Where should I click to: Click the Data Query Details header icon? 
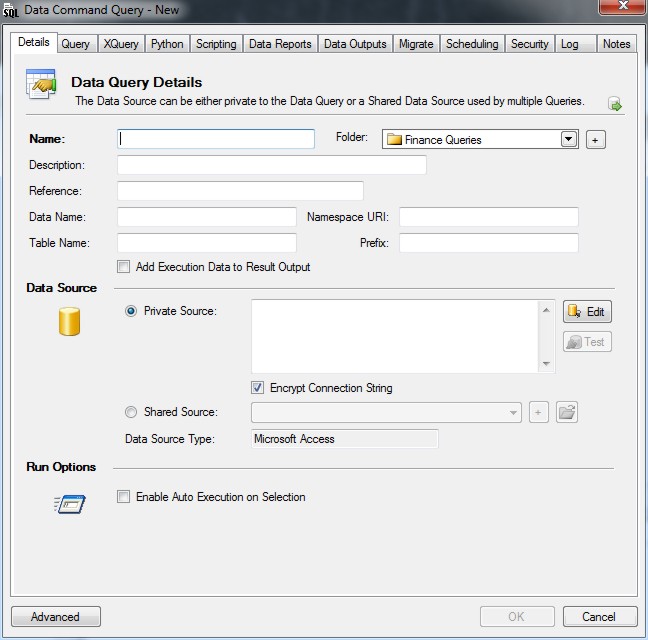click(x=41, y=88)
